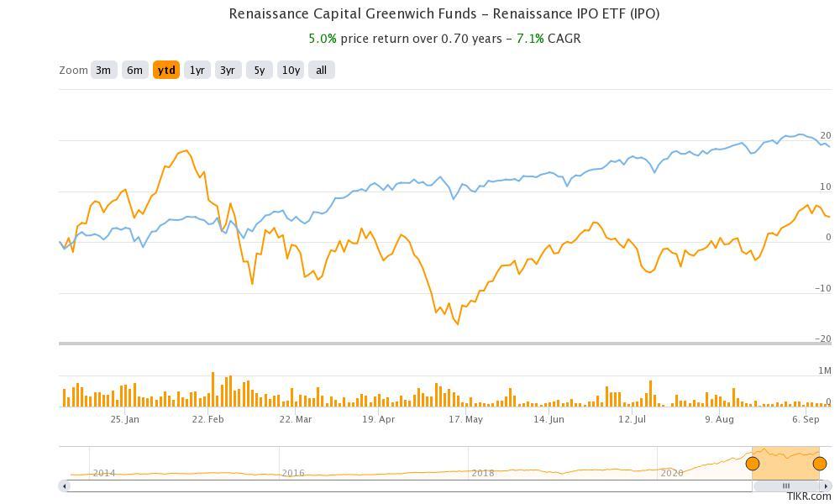Click the right orange range handle
The image size is (840, 504).
[819, 463]
